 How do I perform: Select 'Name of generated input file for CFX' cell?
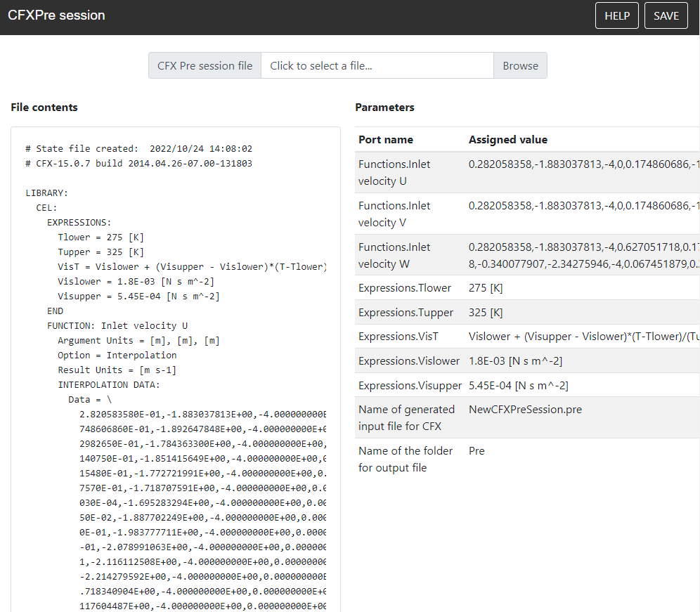(410, 417)
